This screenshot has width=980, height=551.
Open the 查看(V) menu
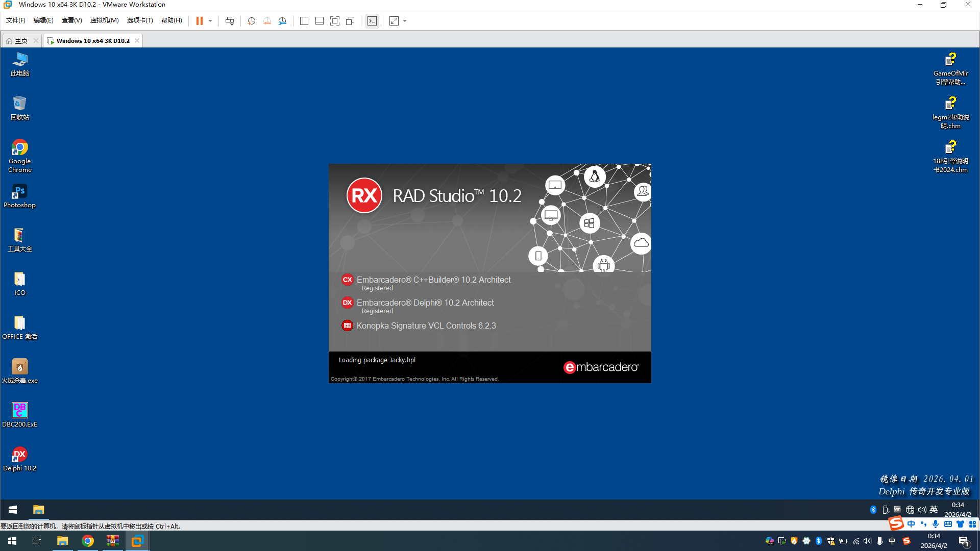tap(71, 20)
